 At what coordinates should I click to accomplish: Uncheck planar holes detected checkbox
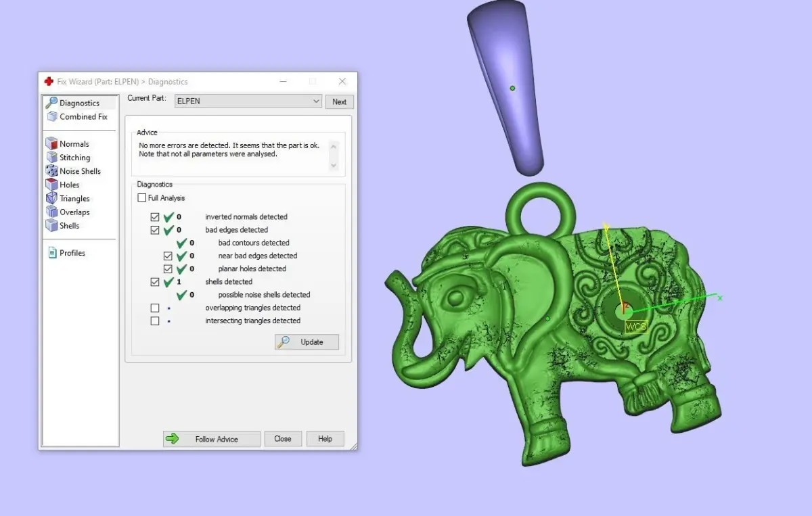(x=168, y=268)
